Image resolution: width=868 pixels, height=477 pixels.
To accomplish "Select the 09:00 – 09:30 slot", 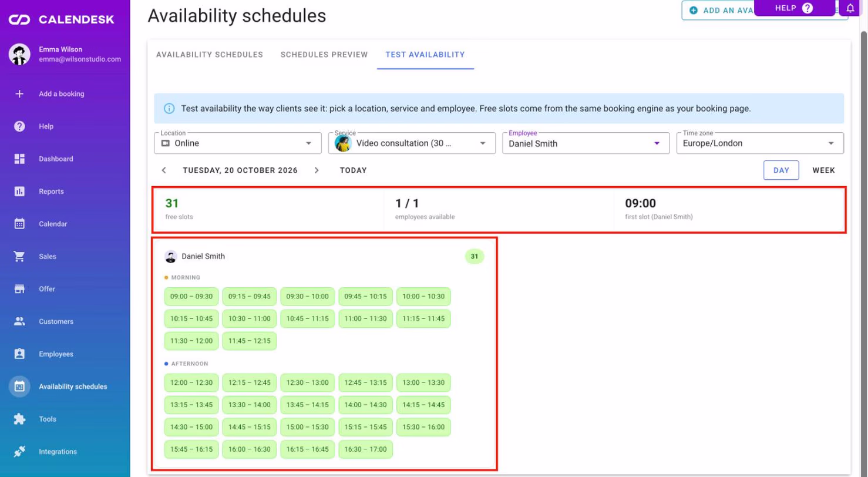I will tap(191, 297).
